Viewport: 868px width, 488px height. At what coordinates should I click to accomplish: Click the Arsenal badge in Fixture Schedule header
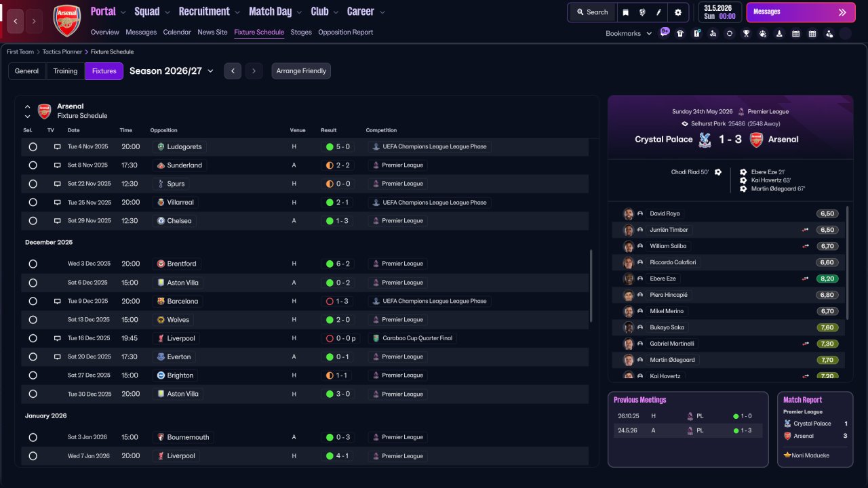(44, 111)
